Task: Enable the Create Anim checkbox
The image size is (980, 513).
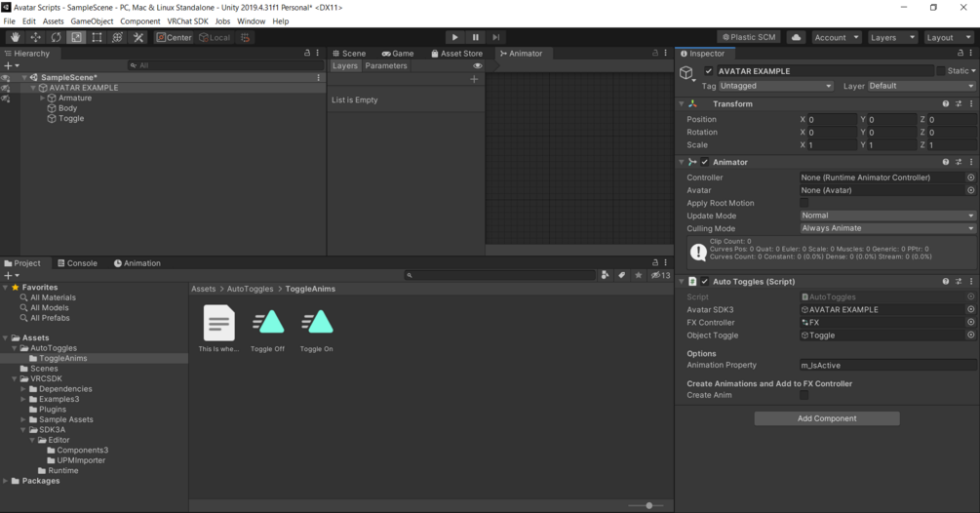Action: 804,395
